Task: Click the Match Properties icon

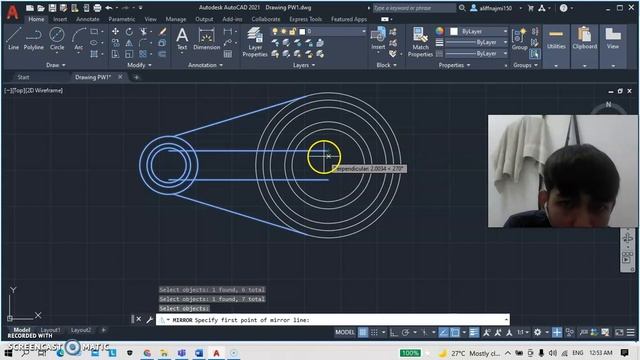Action: [x=420, y=42]
